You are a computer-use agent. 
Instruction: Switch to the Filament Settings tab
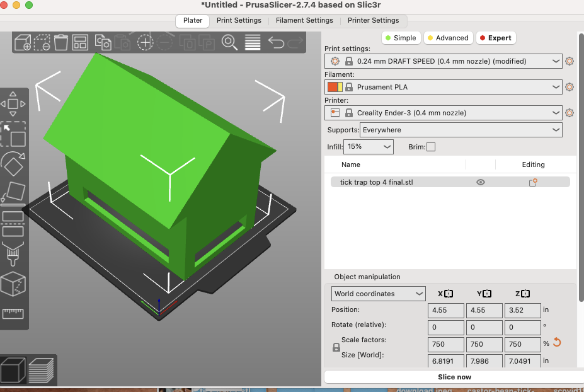pos(304,21)
